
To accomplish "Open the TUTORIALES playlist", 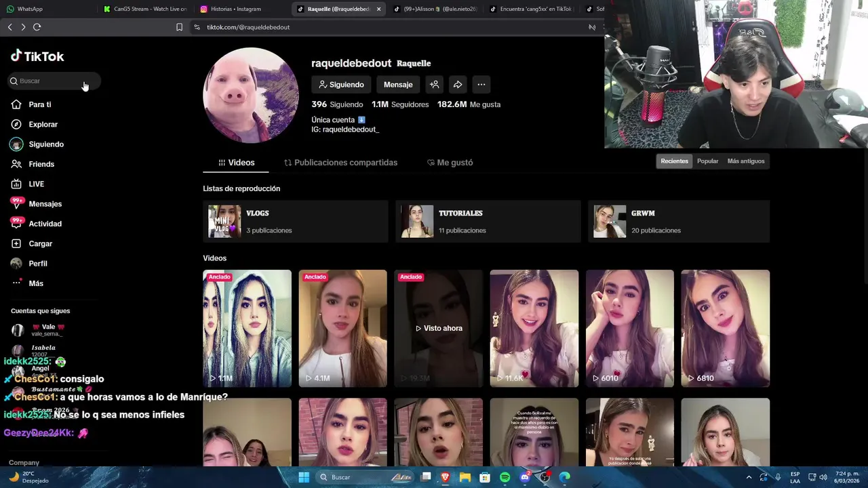I will [x=488, y=221].
